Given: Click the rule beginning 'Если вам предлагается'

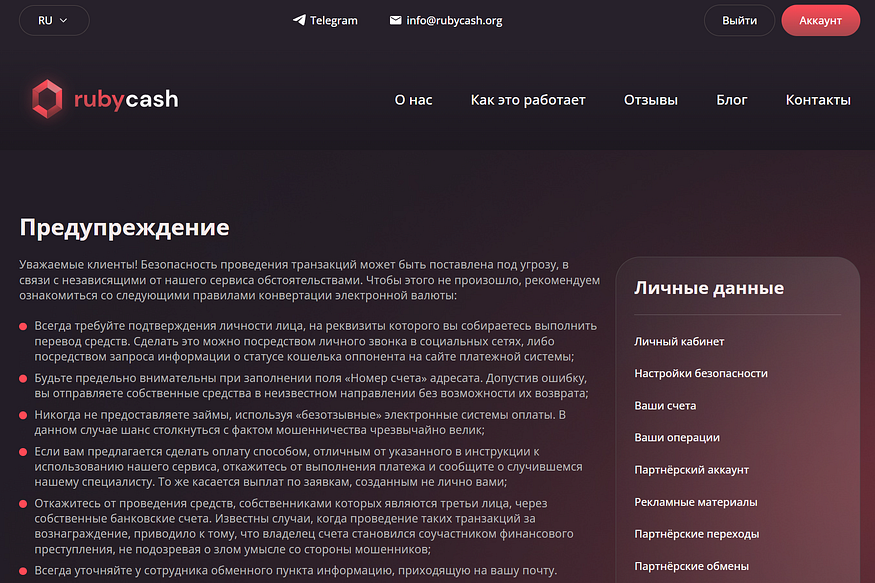Looking at the screenshot, I should click(309, 466).
